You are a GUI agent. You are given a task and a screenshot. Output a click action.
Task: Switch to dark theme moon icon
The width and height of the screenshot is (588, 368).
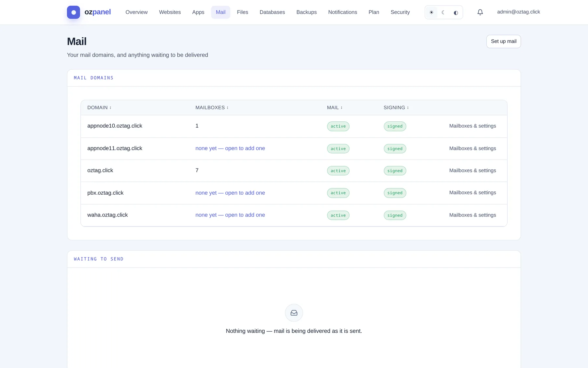click(443, 12)
